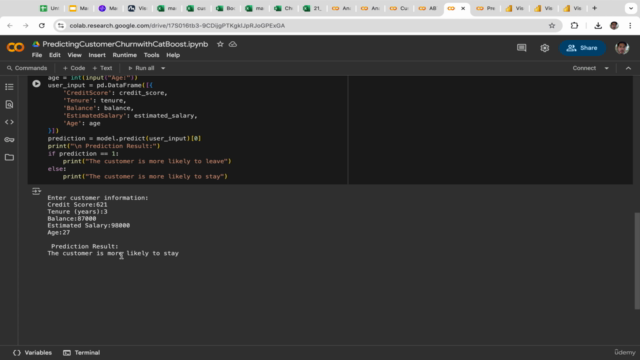
Task: Star the PredictingCustomerChurnwithCatBoost notebook
Action: tap(220, 44)
